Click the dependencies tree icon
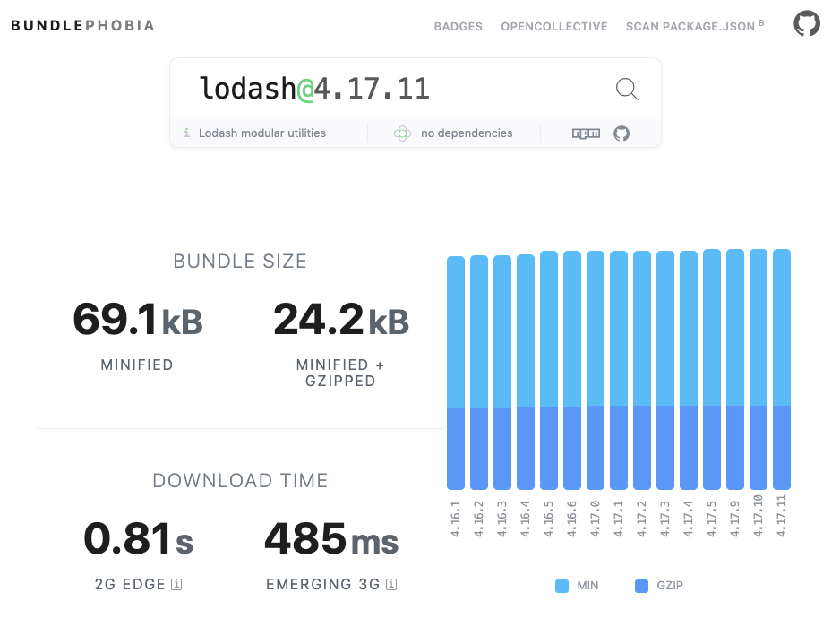 click(x=402, y=133)
